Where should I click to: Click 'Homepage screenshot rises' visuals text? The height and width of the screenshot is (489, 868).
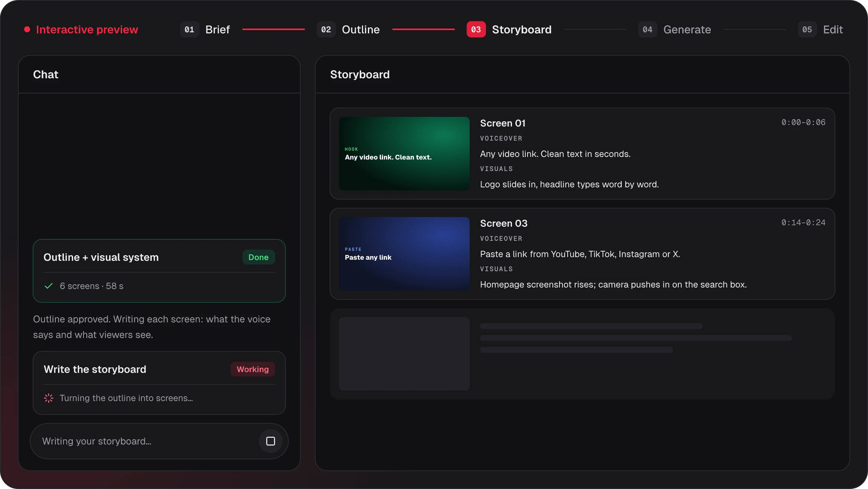[613, 285]
